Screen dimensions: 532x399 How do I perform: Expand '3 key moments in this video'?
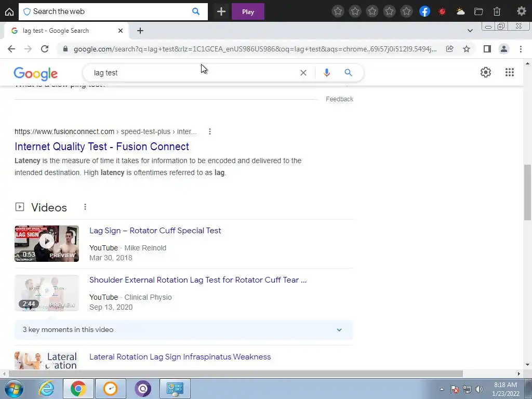[x=183, y=330]
